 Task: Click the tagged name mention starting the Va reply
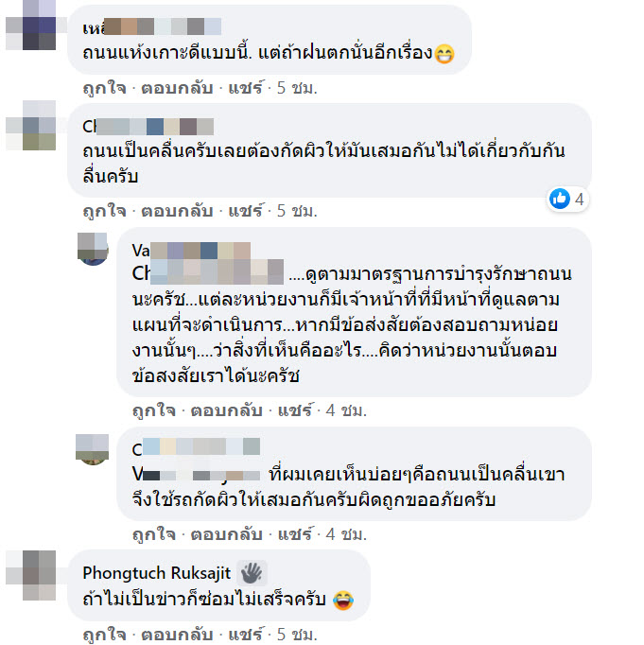point(208,272)
